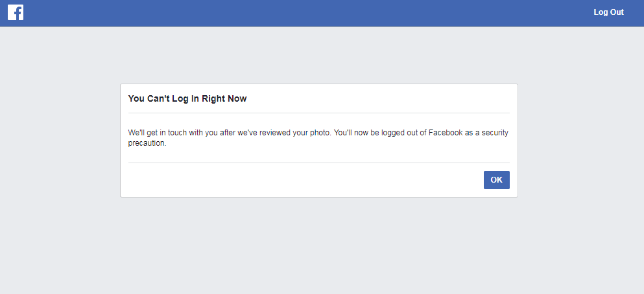Click the divider line above the OK button
The image size is (644, 294).
click(x=318, y=163)
